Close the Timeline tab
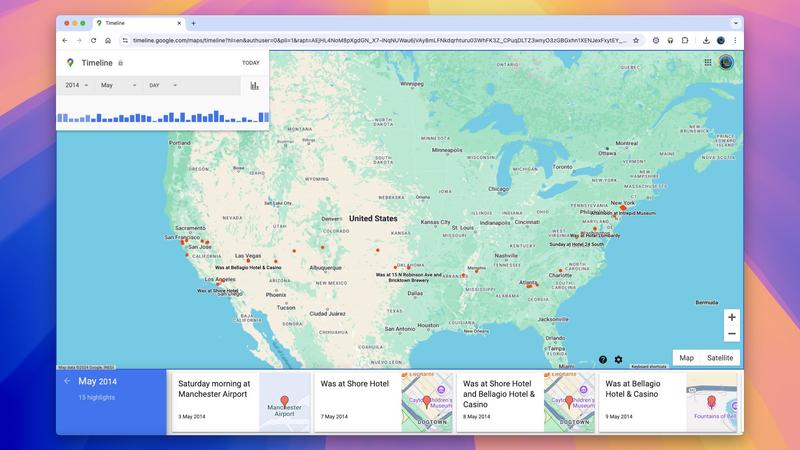Viewport: 800px width, 450px height. [x=179, y=23]
